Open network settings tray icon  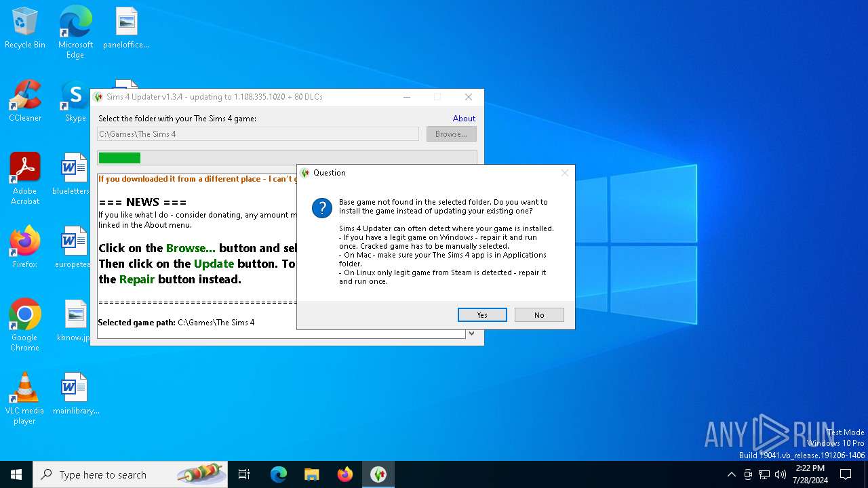pos(764,474)
